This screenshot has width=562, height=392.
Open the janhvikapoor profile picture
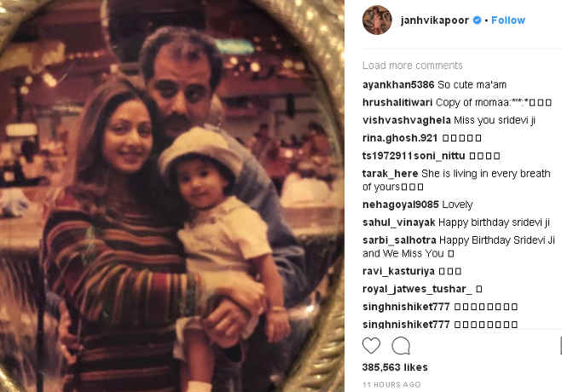click(377, 20)
